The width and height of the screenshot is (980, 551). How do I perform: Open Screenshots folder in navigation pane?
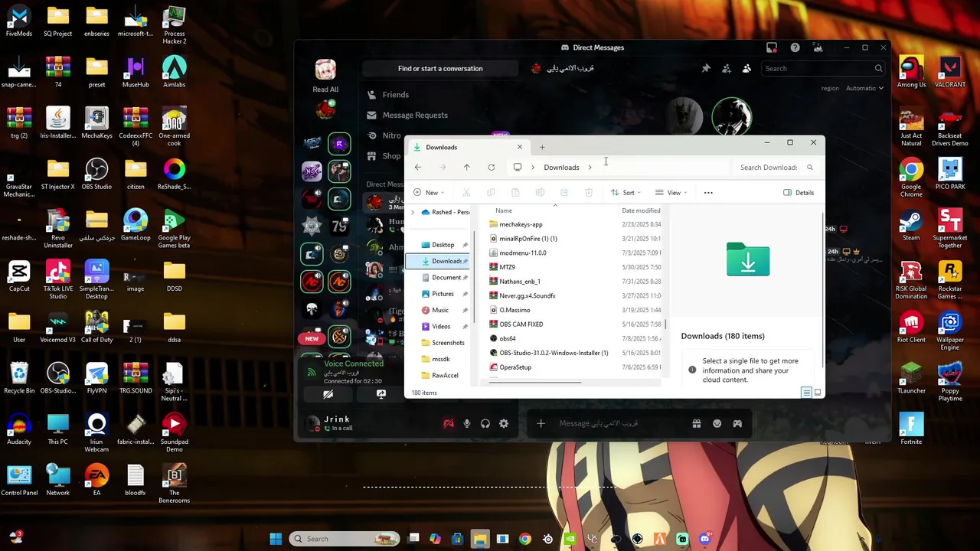[x=443, y=343]
